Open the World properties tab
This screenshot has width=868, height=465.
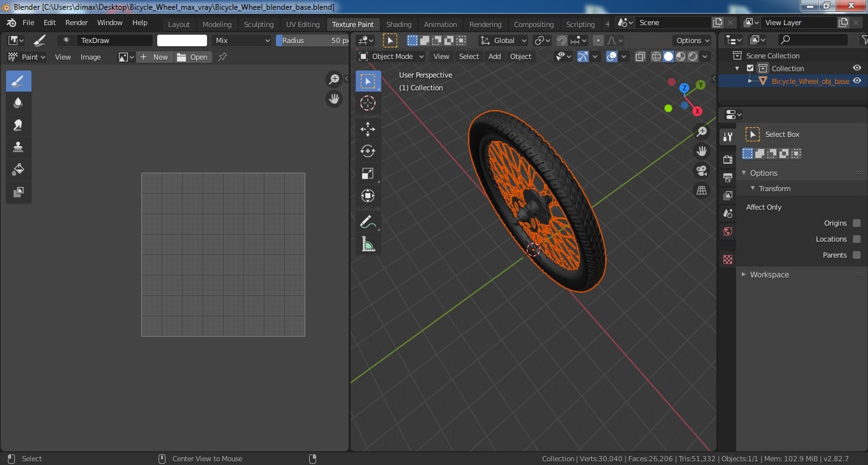click(728, 232)
